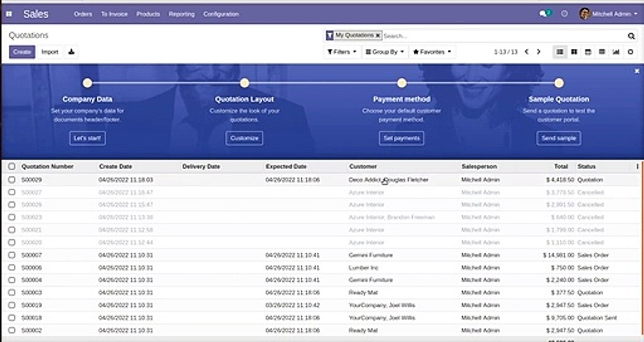Open the Mitchell Admin user menu
This screenshot has width=644, height=342.
coord(608,14)
